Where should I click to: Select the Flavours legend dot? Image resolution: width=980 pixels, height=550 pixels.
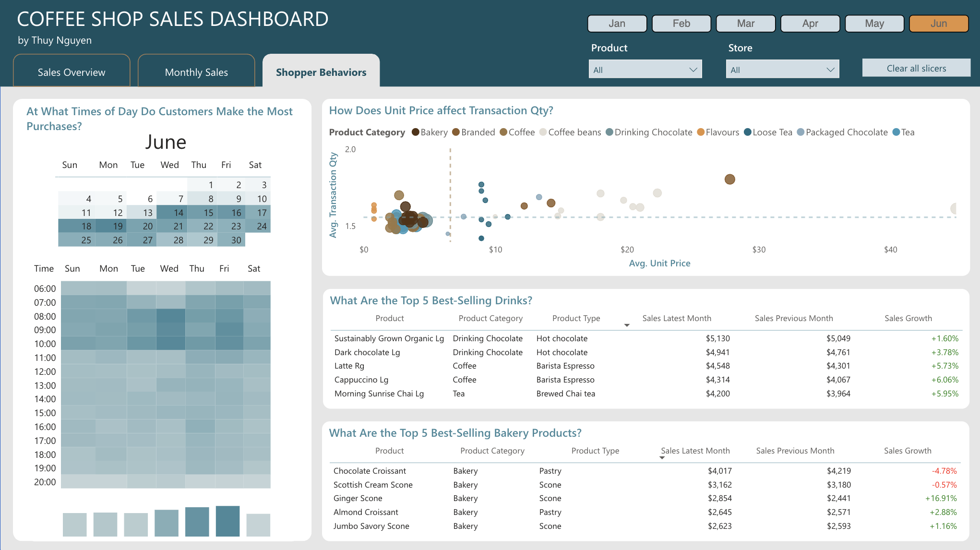point(700,132)
